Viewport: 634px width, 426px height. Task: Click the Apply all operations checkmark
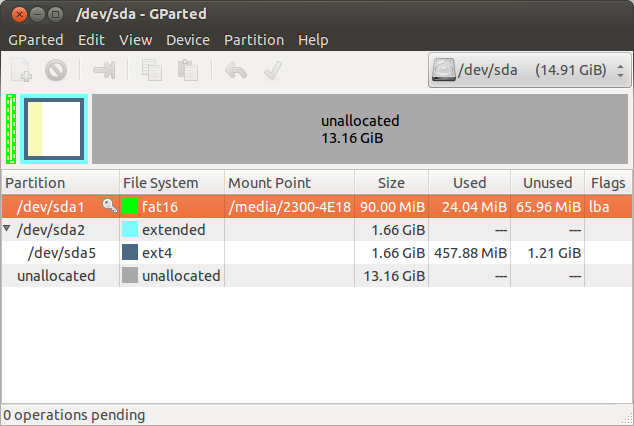tap(270, 71)
